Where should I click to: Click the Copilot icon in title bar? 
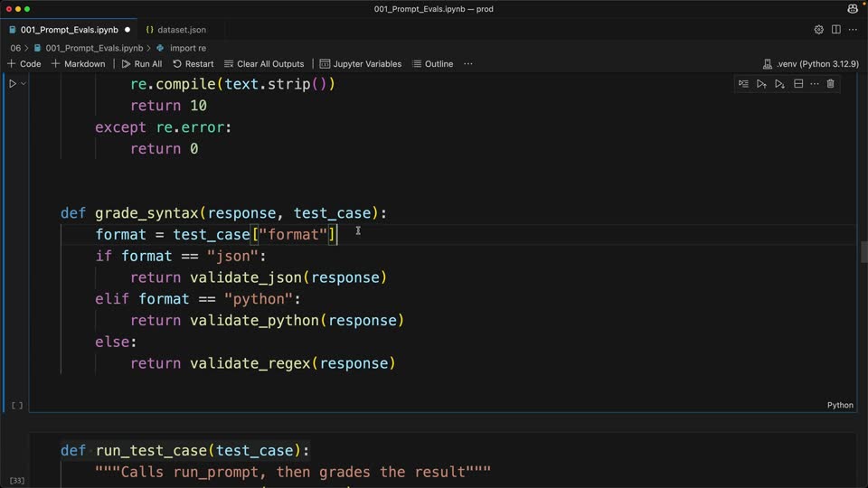853,9
